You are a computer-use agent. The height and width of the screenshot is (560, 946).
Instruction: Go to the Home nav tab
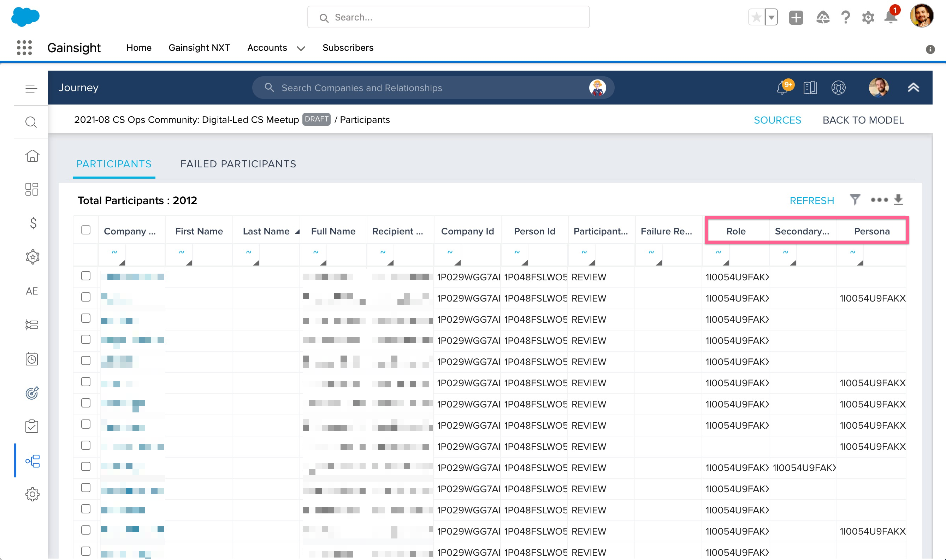139,48
